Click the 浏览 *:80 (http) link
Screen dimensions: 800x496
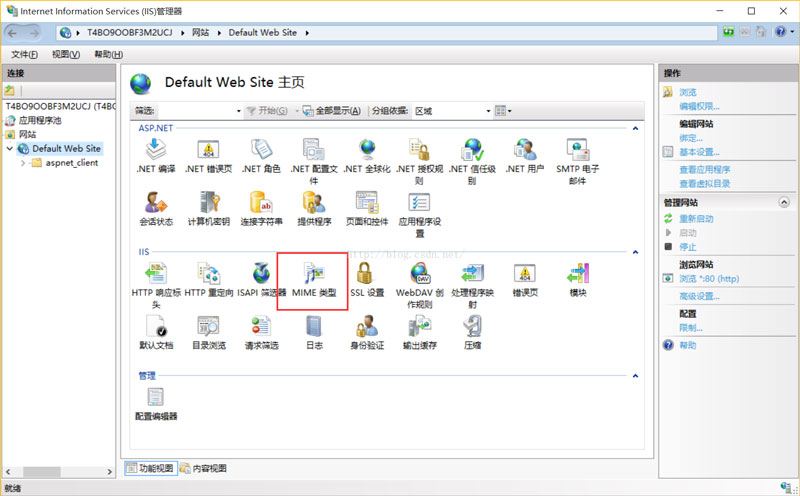tap(709, 279)
